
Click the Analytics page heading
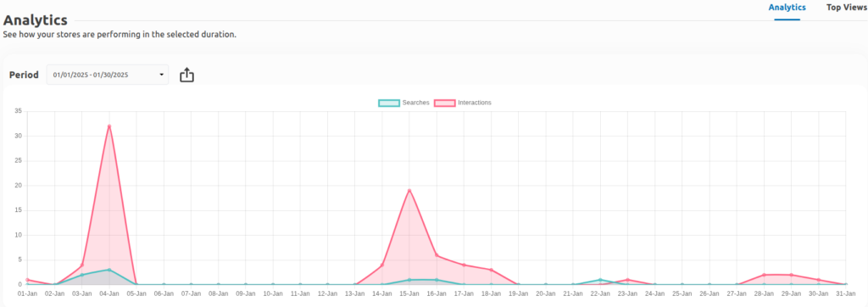(36, 20)
